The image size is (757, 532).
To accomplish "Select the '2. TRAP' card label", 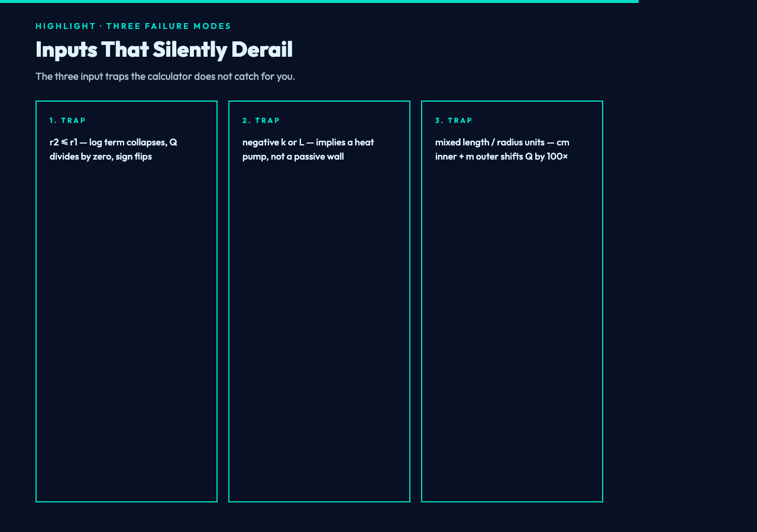I will pyautogui.click(x=261, y=121).
